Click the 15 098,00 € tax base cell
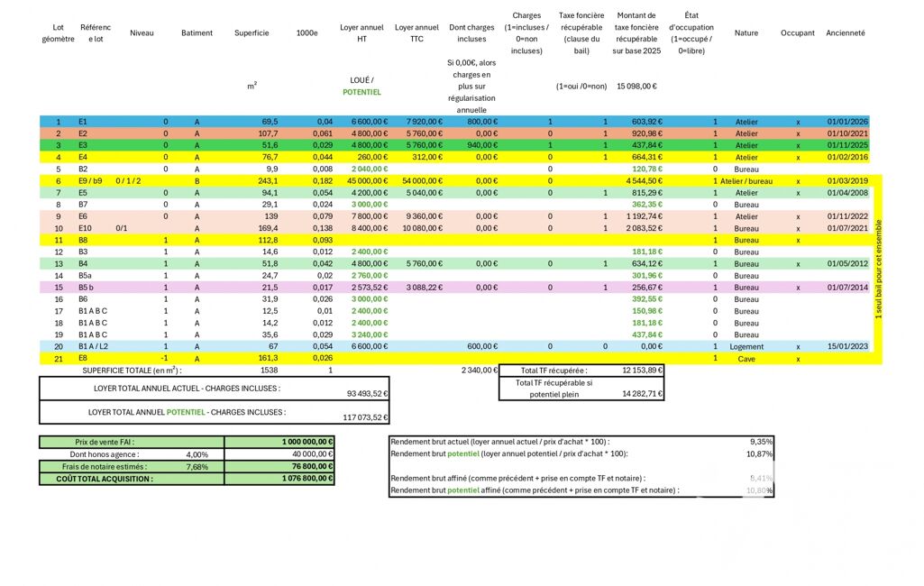 (x=636, y=87)
